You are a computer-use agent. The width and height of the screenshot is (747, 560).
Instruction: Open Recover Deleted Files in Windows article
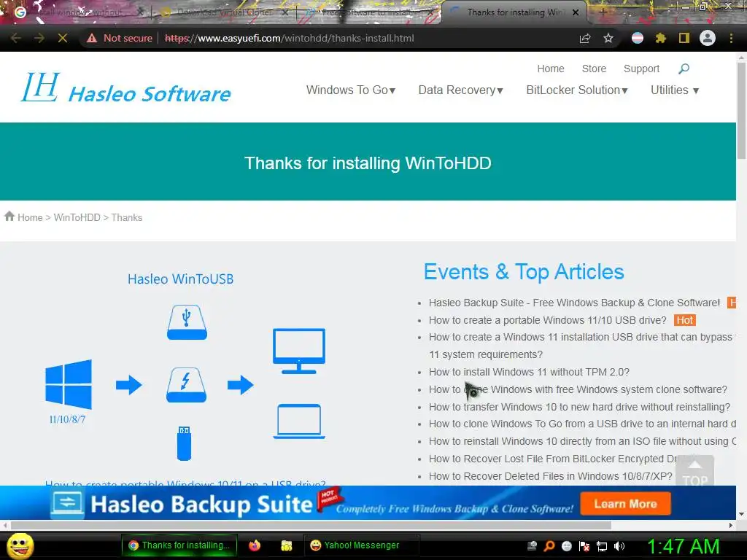[x=550, y=476]
